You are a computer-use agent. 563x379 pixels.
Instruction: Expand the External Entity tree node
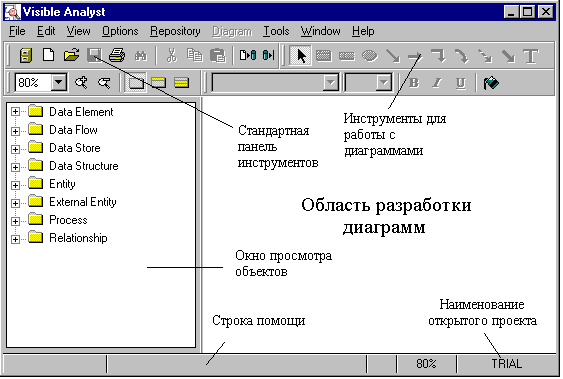click(x=15, y=203)
